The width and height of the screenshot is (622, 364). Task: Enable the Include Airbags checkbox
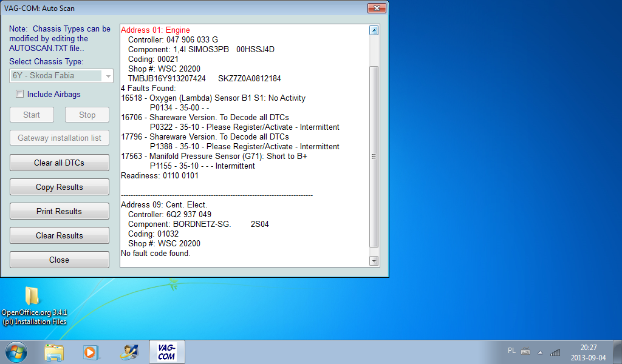pos(19,94)
